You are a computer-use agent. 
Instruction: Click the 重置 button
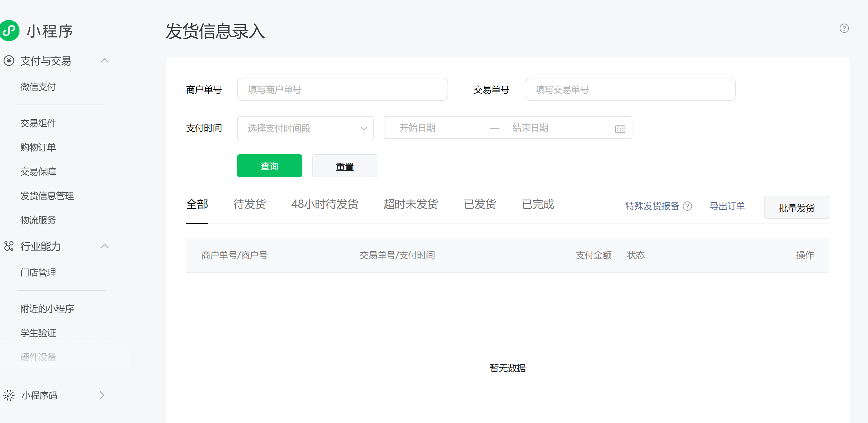[x=344, y=166]
